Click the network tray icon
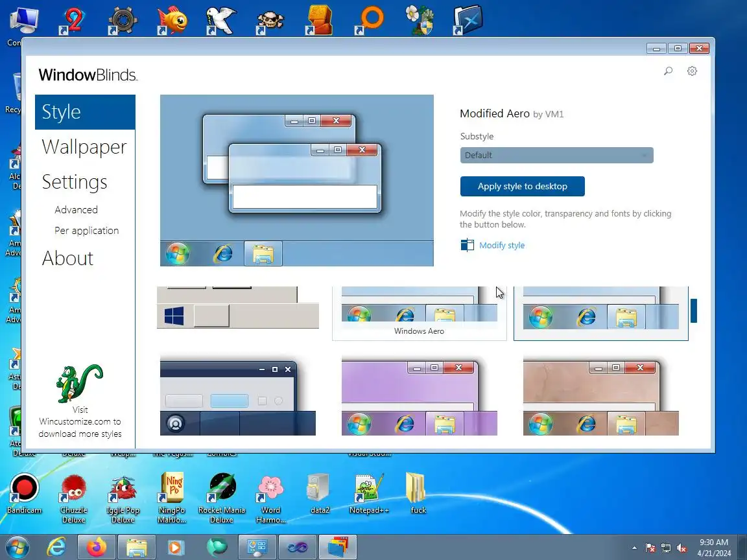Image resolution: width=747 pixels, height=560 pixels. click(666, 548)
